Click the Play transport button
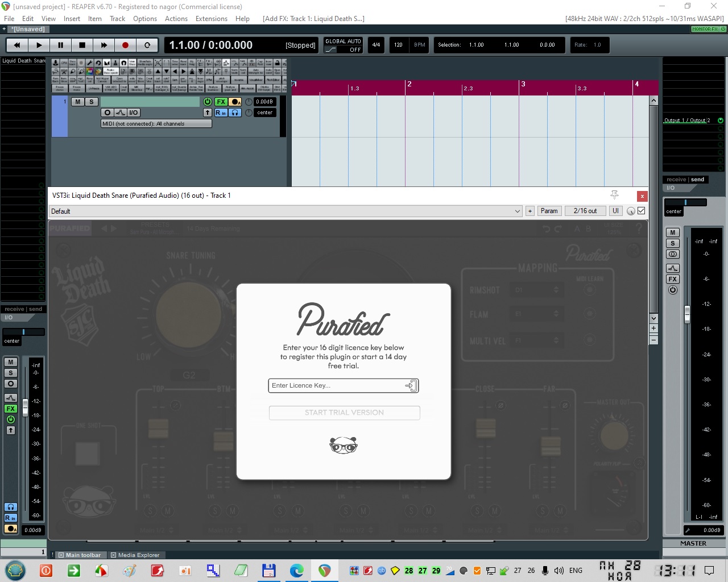728x582 pixels. [39, 45]
